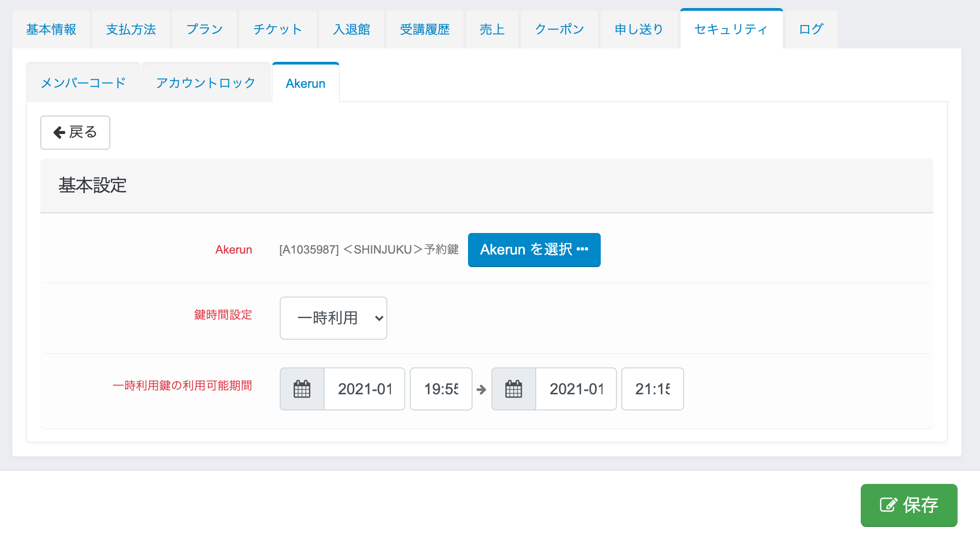Click the red 鍵時間設定 label
The width and height of the screenshot is (980, 535).
223,315
